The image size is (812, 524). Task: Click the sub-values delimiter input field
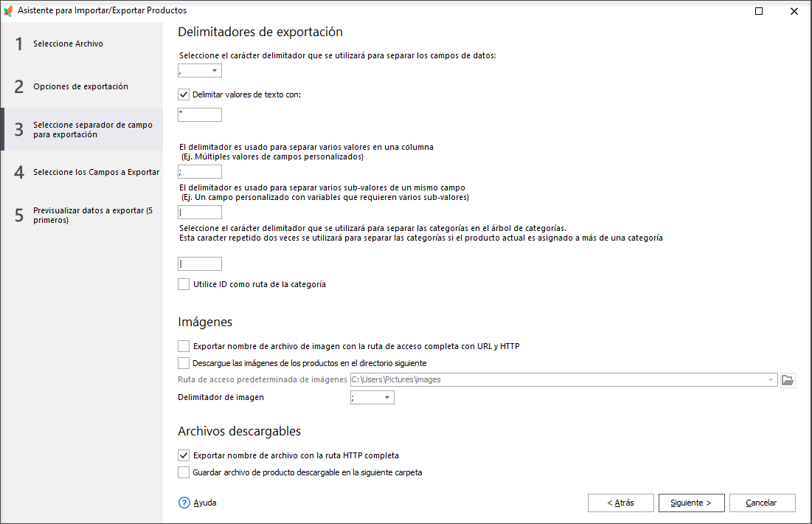200,212
